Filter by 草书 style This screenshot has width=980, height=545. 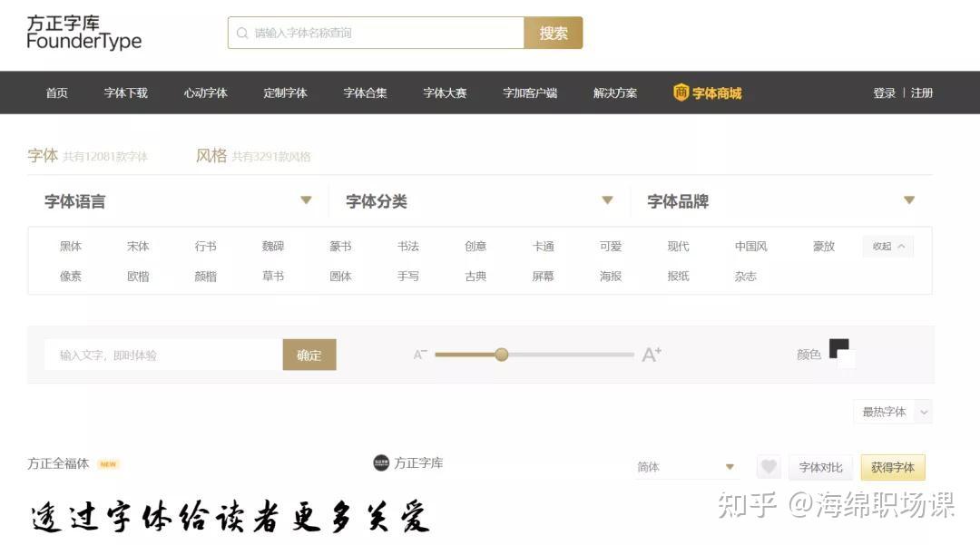coord(273,276)
